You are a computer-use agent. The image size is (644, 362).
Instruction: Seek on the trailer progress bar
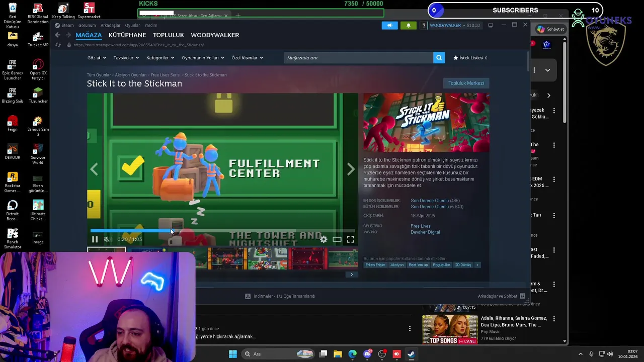(x=222, y=231)
